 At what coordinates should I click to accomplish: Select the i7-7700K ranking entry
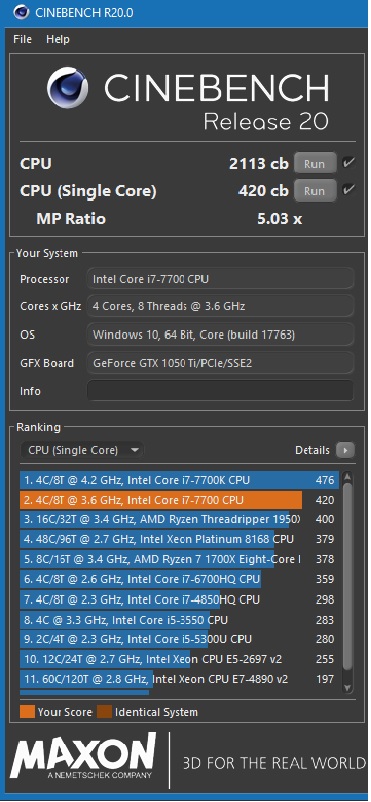click(x=180, y=480)
